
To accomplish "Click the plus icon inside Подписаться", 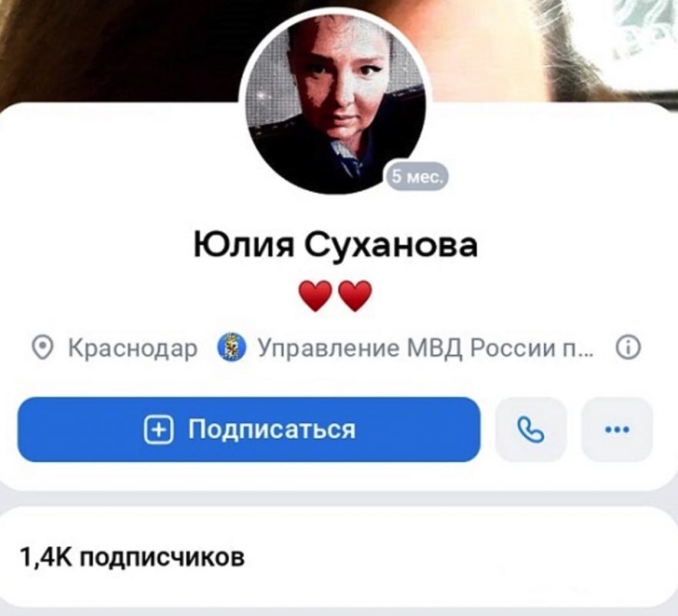I will pos(159,430).
